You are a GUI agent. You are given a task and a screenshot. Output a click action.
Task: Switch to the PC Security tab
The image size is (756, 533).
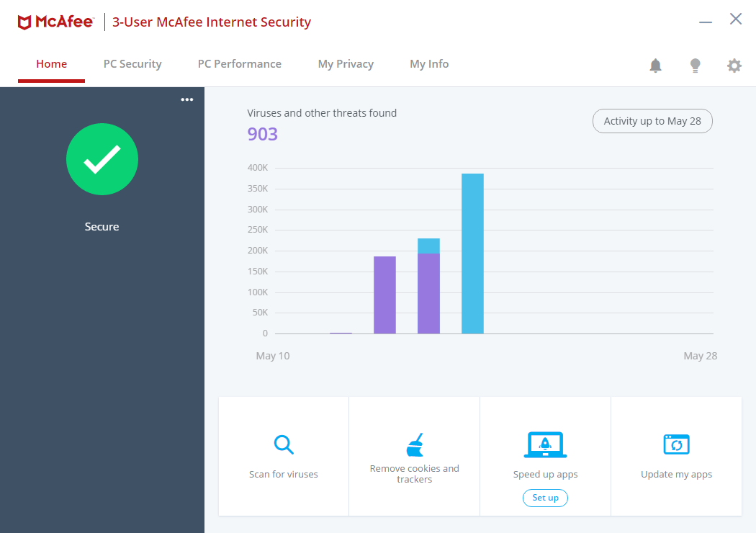[x=132, y=64]
